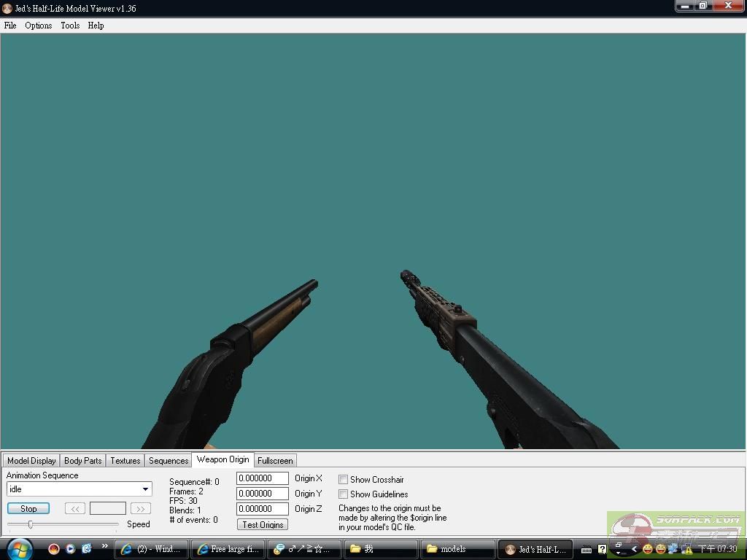Click the media player quick launch icon
This screenshot has width=747, height=560.
[70, 548]
